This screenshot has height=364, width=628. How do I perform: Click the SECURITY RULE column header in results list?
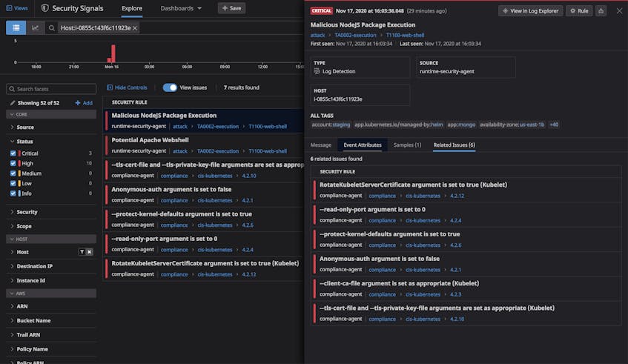(x=129, y=102)
